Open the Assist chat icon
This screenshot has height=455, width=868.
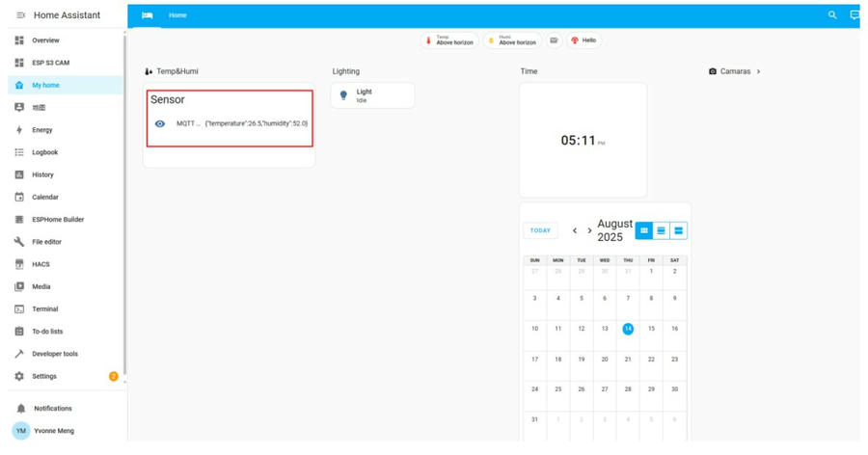tap(854, 15)
